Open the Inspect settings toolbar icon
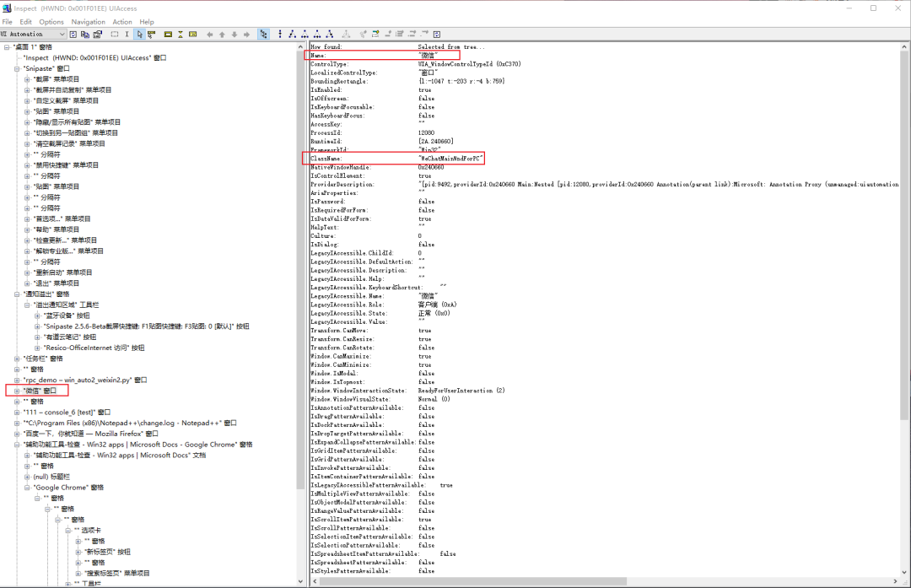Viewport: 911px width, 588px height. coord(97,34)
